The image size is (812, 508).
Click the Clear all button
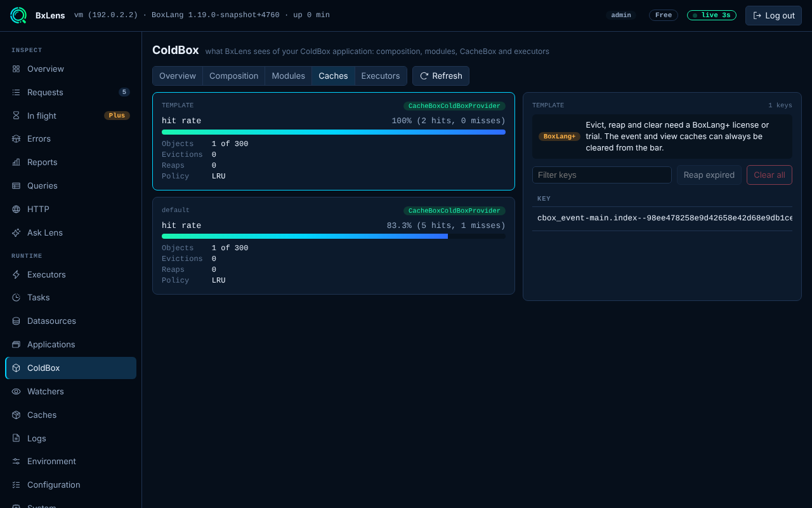tap(769, 175)
